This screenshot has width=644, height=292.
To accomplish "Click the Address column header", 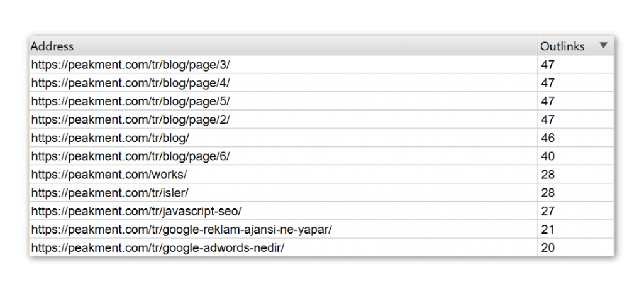I will click(x=53, y=46).
